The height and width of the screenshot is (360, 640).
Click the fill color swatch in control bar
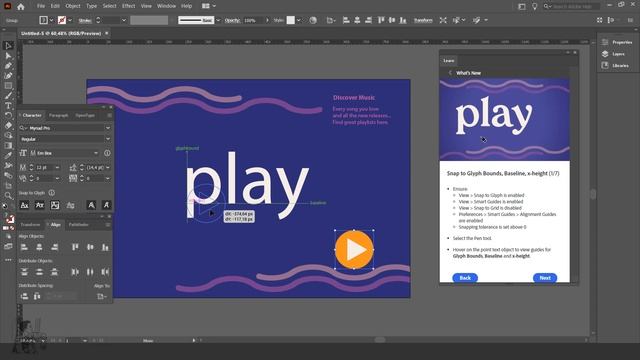(43, 20)
